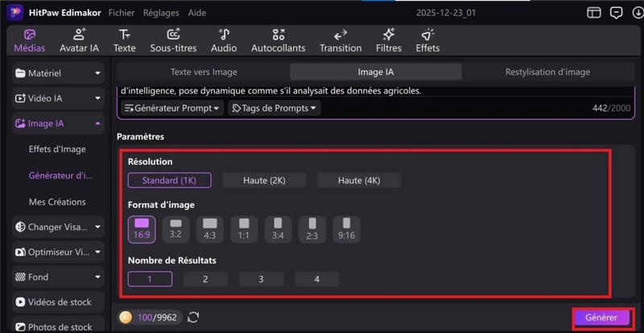Open the Filtres panel
Image resolution: width=644 pixels, height=333 pixels.
(x=388, y=40)
